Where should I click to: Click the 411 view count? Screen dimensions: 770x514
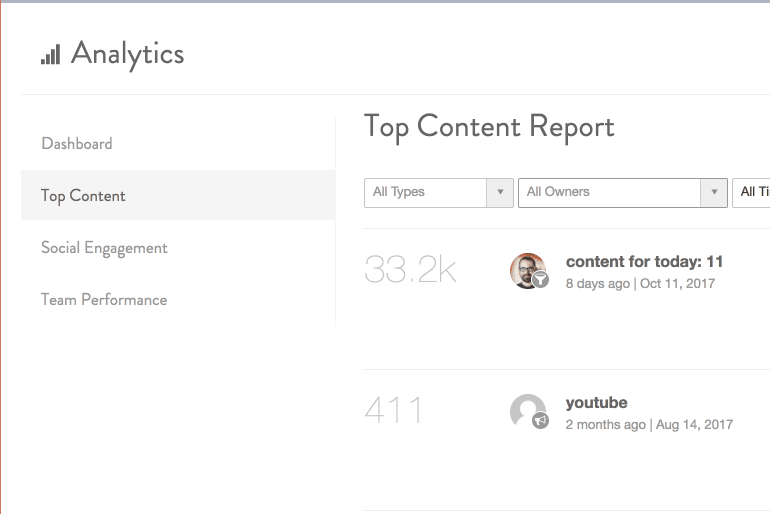394,411
